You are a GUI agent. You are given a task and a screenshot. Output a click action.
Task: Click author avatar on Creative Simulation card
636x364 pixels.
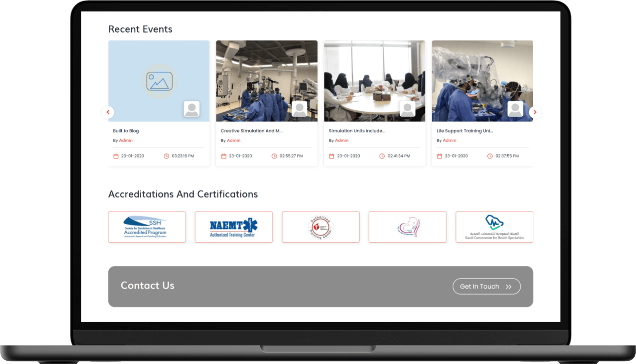click(299, 109)
